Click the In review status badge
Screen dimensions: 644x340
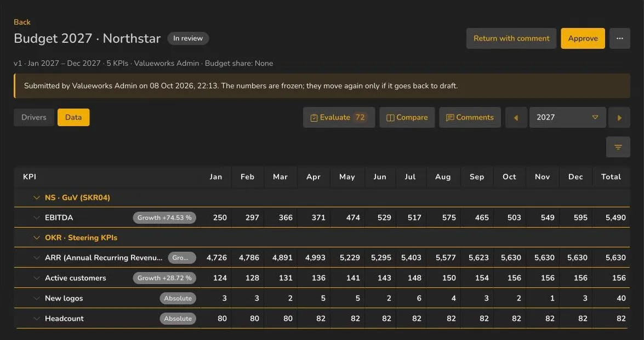[x=187, y=38]
